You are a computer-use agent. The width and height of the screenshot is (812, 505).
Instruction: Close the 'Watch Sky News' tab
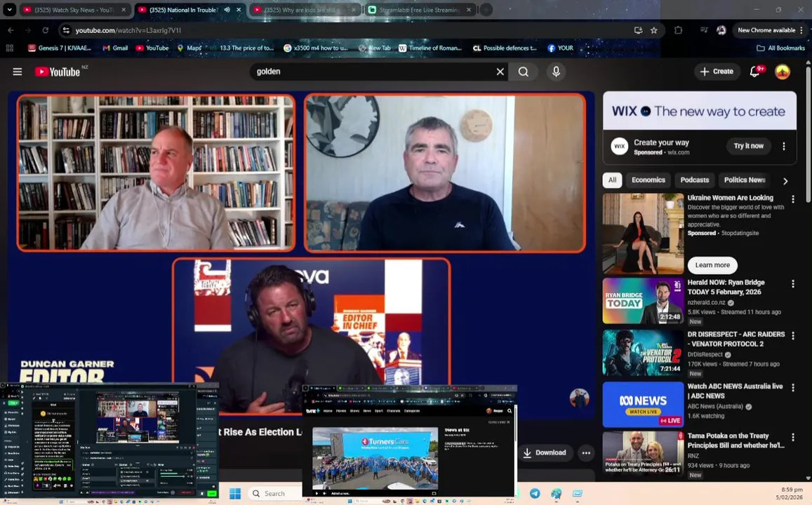124,10
